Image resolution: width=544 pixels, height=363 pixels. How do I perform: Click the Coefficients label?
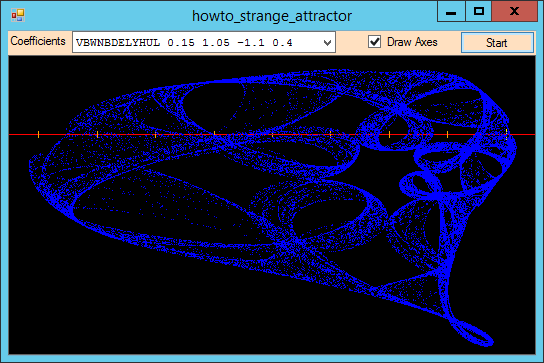(x=38, y=41)
